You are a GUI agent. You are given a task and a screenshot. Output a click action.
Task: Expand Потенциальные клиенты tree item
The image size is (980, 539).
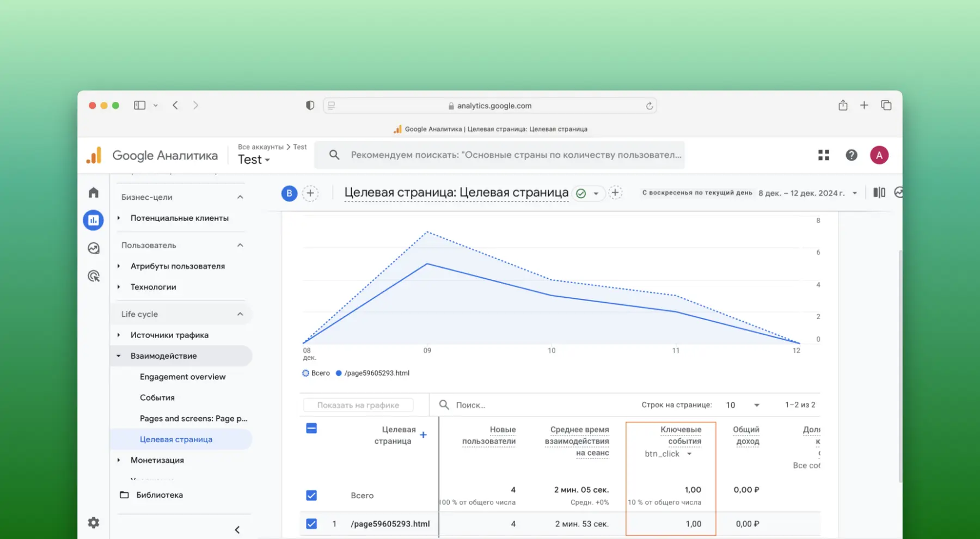tap(119, 218)
